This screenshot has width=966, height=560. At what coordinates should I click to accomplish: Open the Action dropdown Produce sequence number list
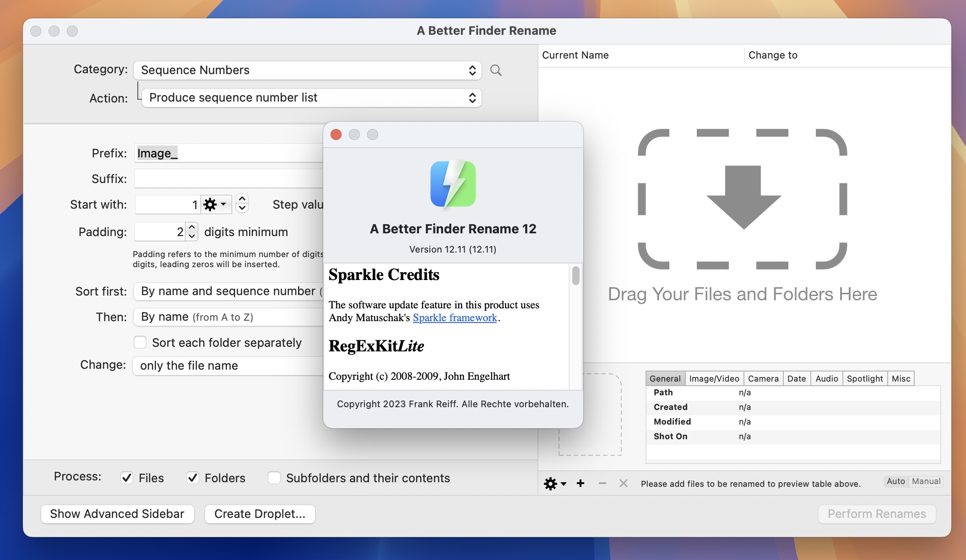(x=312, y=97)
